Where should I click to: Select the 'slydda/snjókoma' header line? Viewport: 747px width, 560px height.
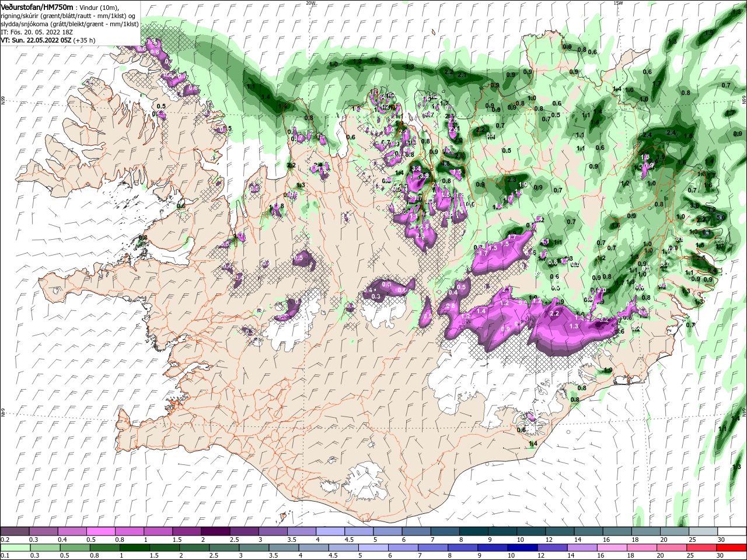click(x=69, y=24)
